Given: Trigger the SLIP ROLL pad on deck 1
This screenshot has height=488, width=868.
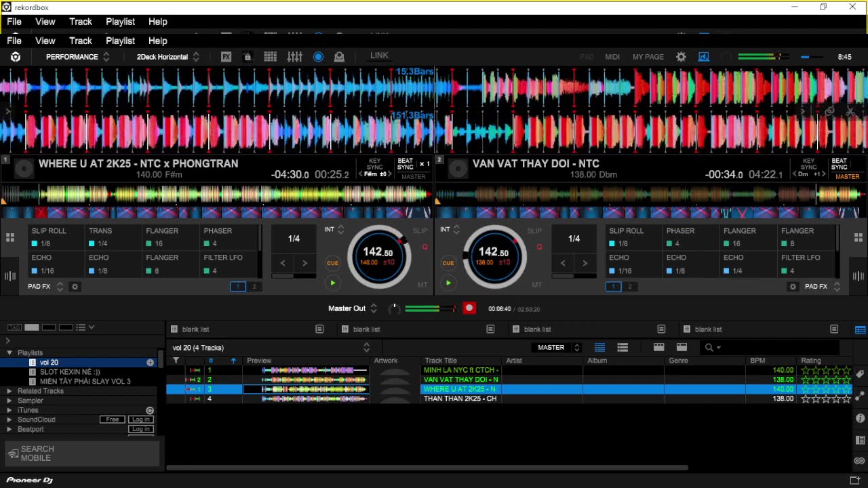Looking at the screenshot, I should pyautogui.click(x=56, y=237).
